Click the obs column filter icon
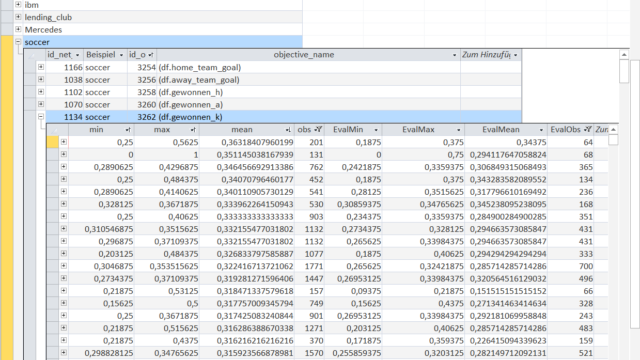Image resolution: width=640 pixels, height=360 pixels. coord(318,129)
